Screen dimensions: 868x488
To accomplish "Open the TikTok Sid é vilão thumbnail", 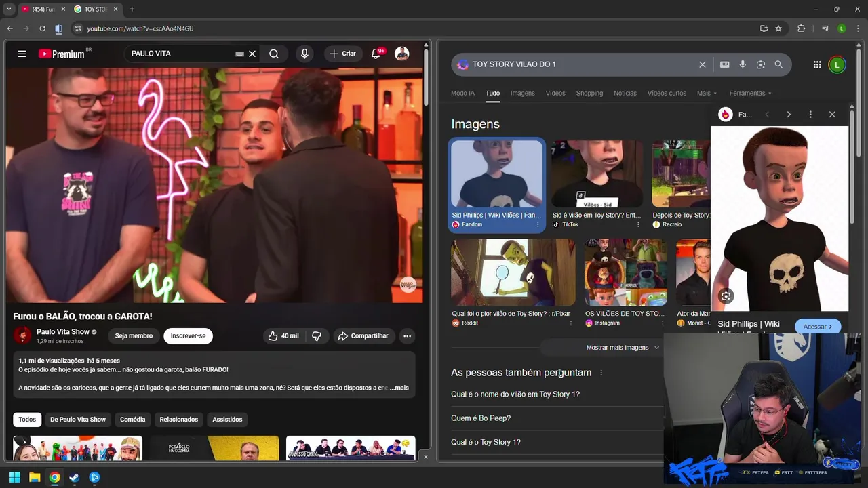I will (x=597, y=174).
